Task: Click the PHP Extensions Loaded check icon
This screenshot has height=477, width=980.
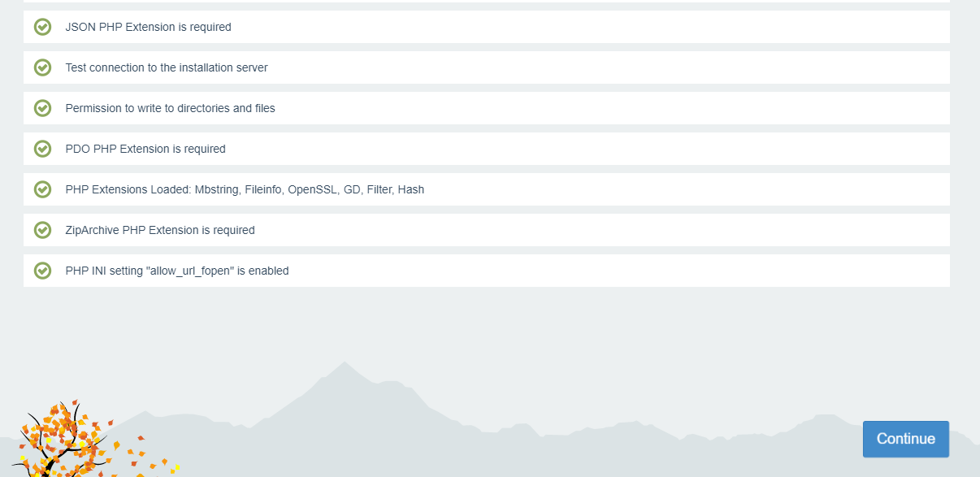Action: 43,189
